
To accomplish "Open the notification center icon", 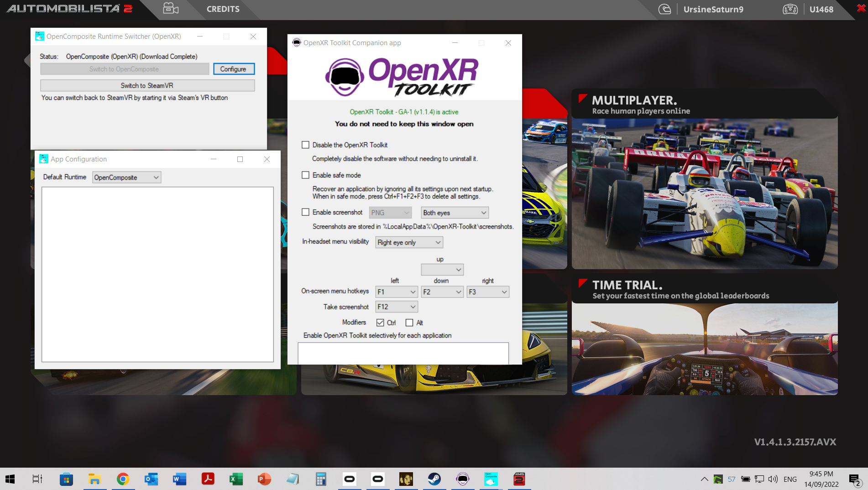I will 854,480.
